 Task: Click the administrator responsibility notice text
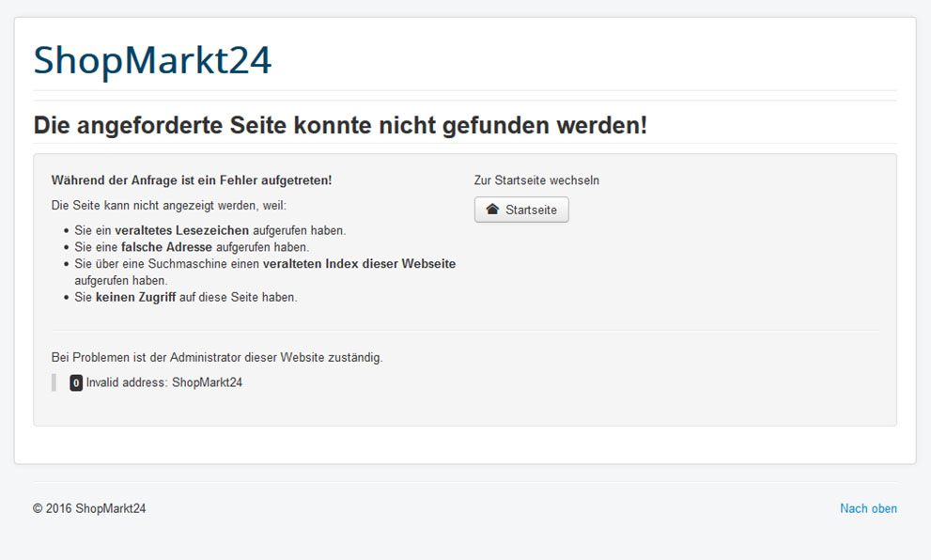point(217,358)
